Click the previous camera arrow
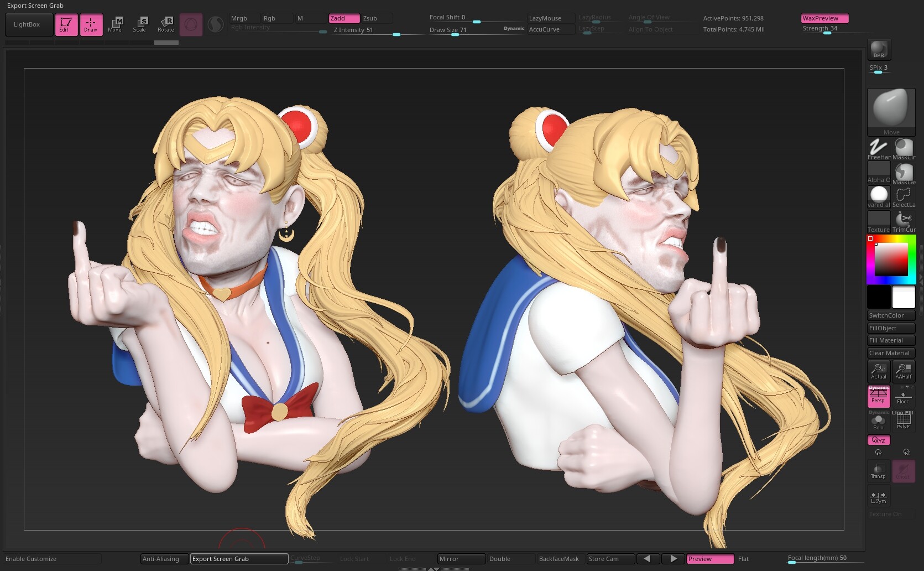The width and height of the screenshot is (924, 571). point(648,559)
